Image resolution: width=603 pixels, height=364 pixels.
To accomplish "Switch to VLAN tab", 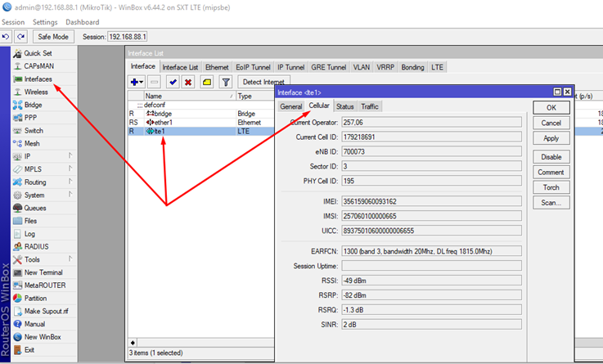I will pos(362,67).
